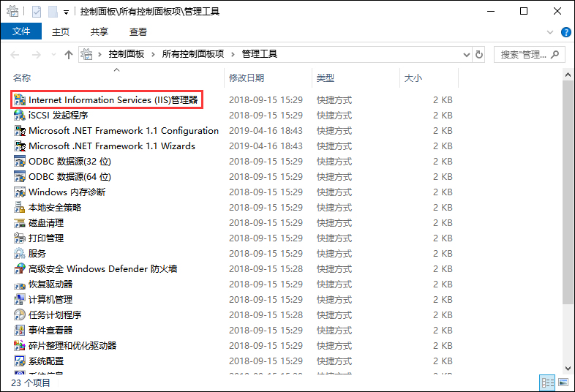The height and width of the screenshot is (392, 575).
Task: Click the 2019-04-16 18:43 date of Configuration row
Action: point(266,130)
